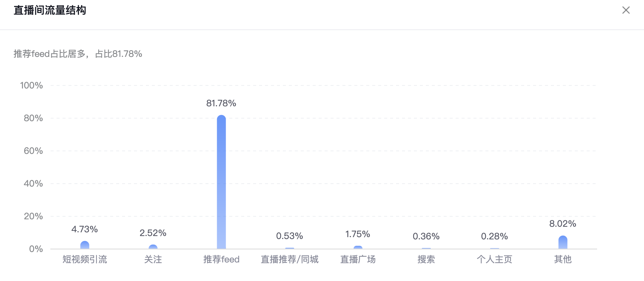The width and height of the screenshot is (644, 281).
Task: Click the 直播推荐/同城 bar
Action: (x=290, y=248)
